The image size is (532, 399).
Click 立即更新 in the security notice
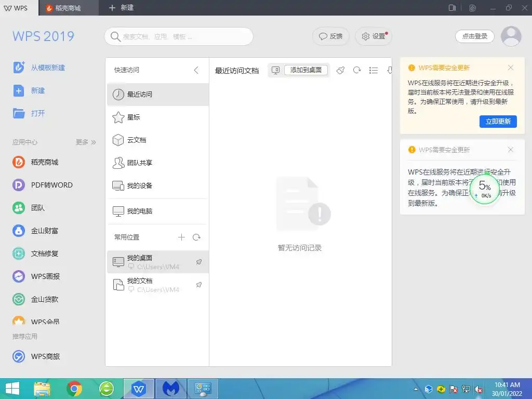(498, 122)
